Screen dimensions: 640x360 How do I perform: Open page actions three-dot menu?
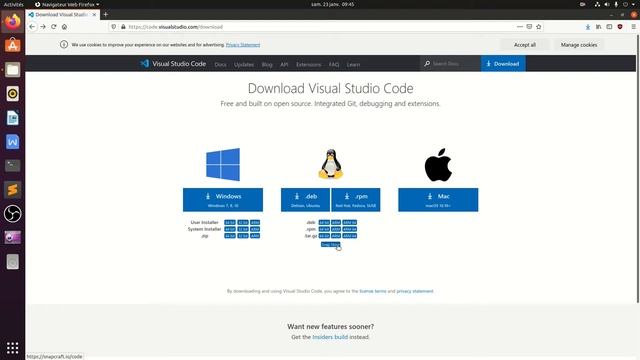pos(520,27)
